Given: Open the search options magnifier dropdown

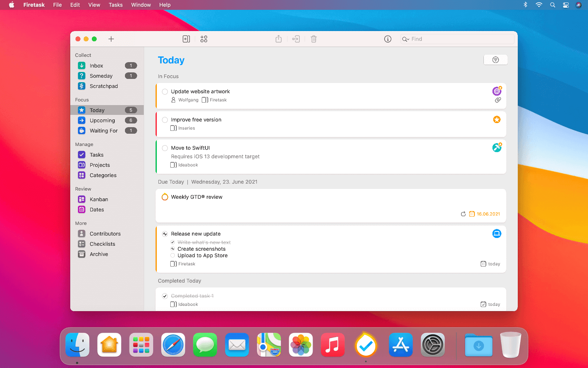Looking at the screenshot, I should 405,39.
